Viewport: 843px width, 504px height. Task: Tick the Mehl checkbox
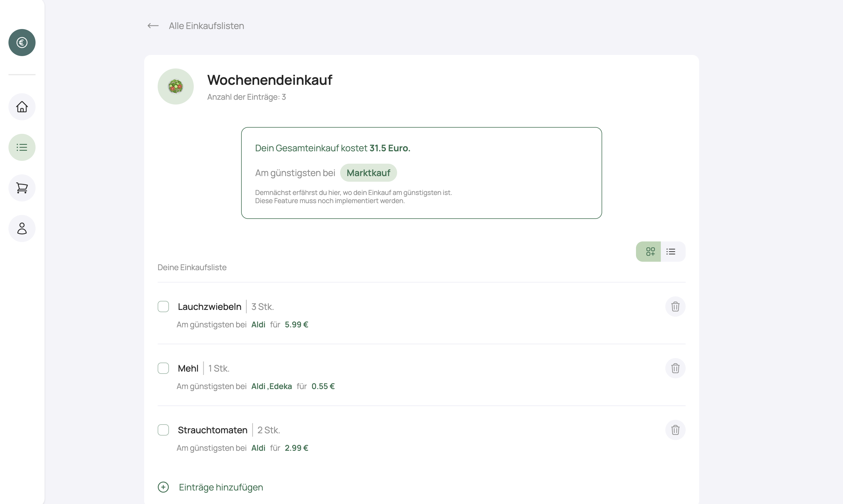tap(163, 368)
